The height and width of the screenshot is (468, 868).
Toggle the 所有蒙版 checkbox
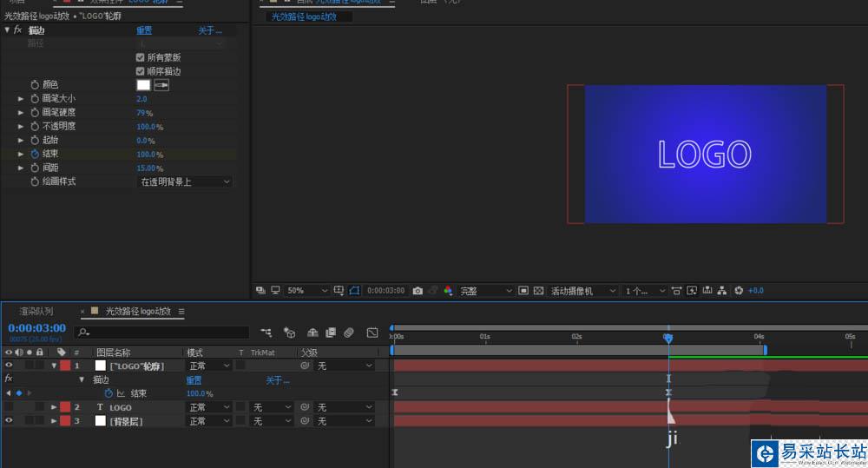click(140, 57)
